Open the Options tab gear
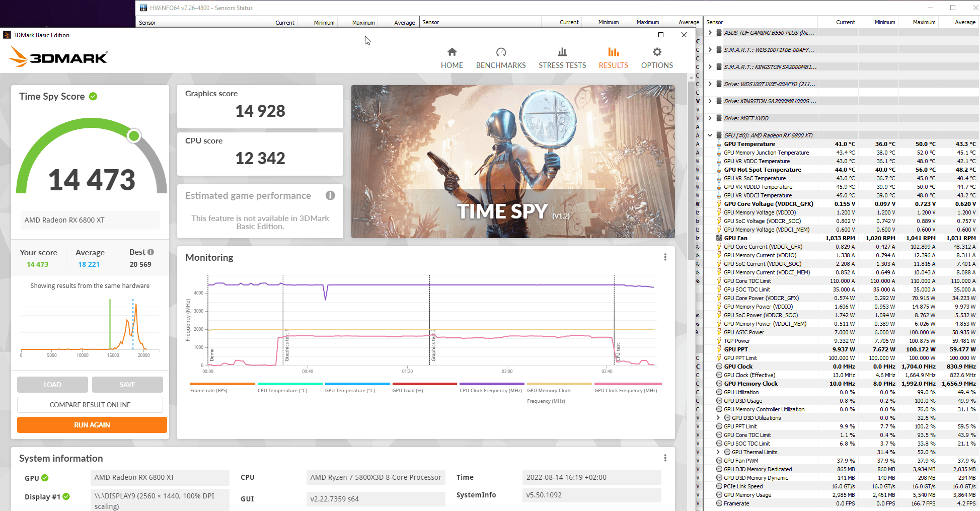Screen dimensions: 980x511 coord(657,58)
